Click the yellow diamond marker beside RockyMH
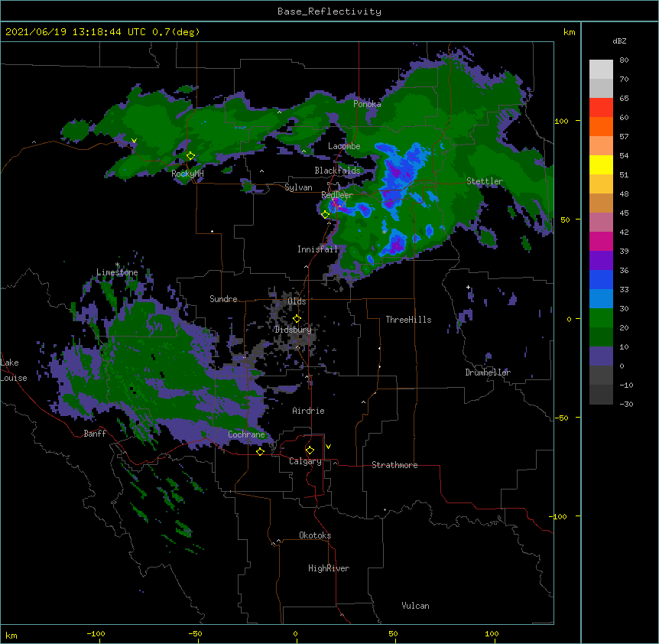This screenshot has height=644, width=659. click(x=191, y=156)
